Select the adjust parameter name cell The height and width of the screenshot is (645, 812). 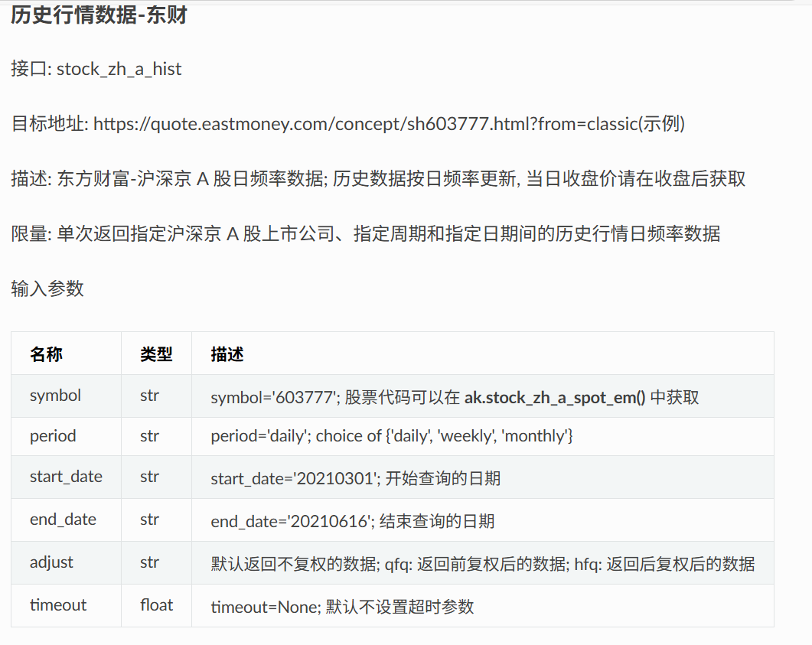(51, 562)
